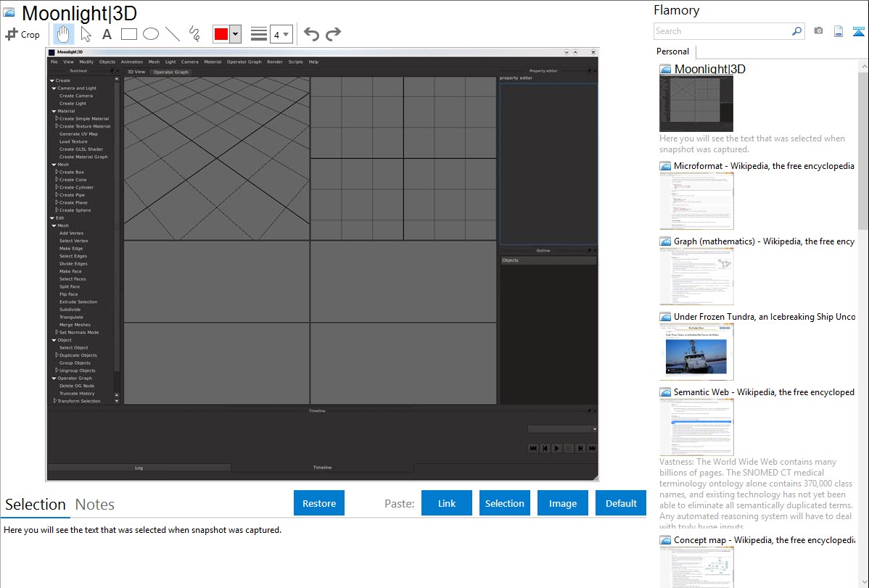Redo the last annotation
The image size is (869, 588).
(x=333, y=34)
